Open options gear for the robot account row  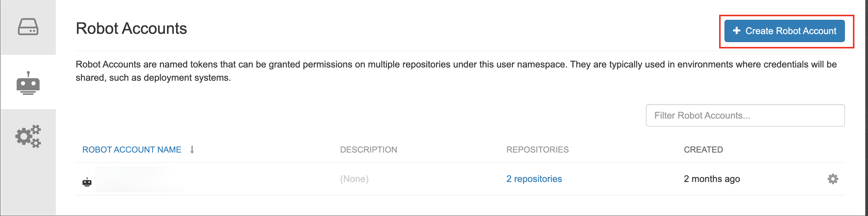tap(833, 179)
